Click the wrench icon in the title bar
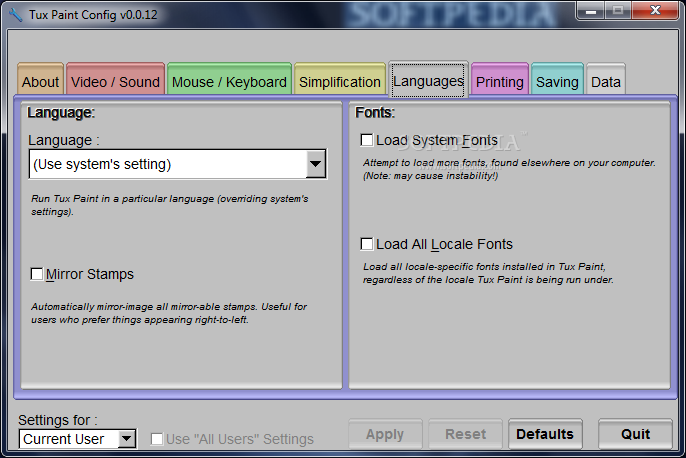Viewport: 686px width, 458px height. click(15, 15)
